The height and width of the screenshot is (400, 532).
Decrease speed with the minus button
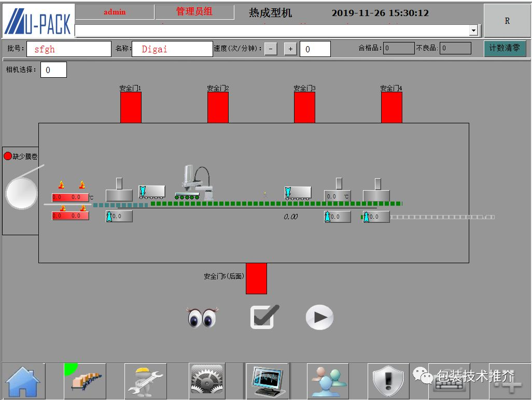(x=271, y=49)
